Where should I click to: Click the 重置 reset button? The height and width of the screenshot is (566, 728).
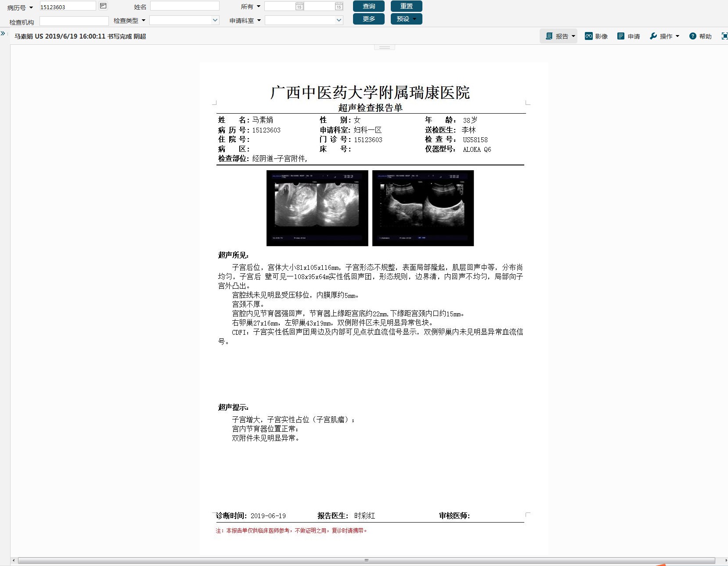pos(406,6)
